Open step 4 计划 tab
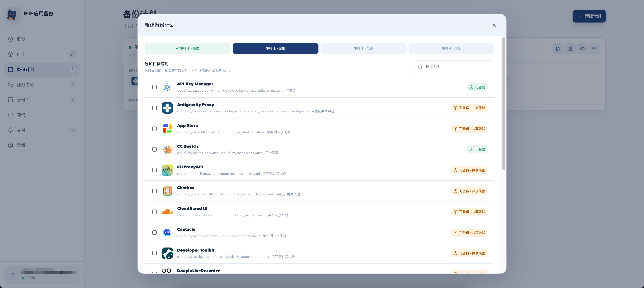 pyautogui.click(x=451, y=48)
